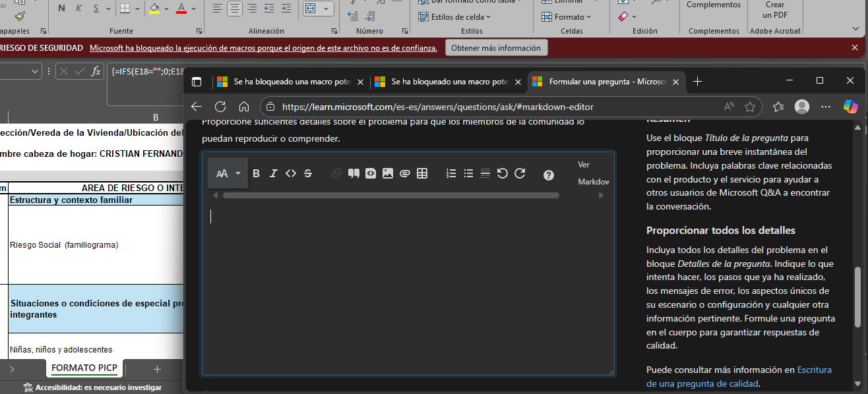
Task: Click Merge and center cells icon
Action: coord(311,9)
